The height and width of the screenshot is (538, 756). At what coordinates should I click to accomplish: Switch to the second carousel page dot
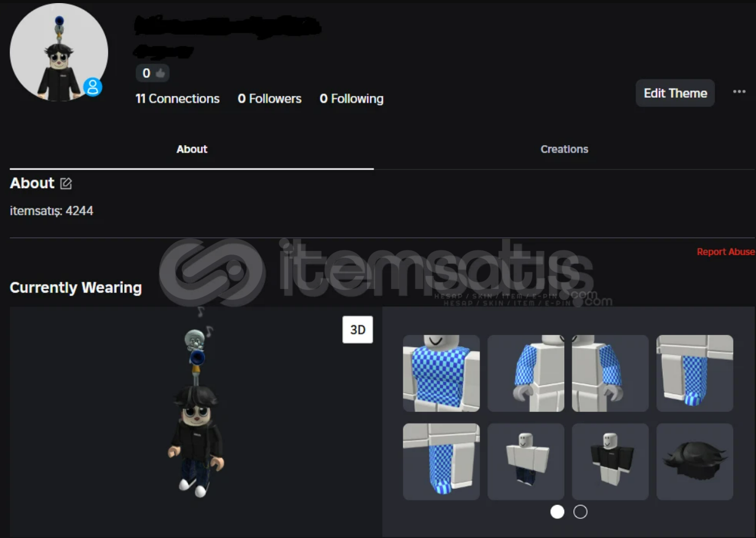(580, 512)
